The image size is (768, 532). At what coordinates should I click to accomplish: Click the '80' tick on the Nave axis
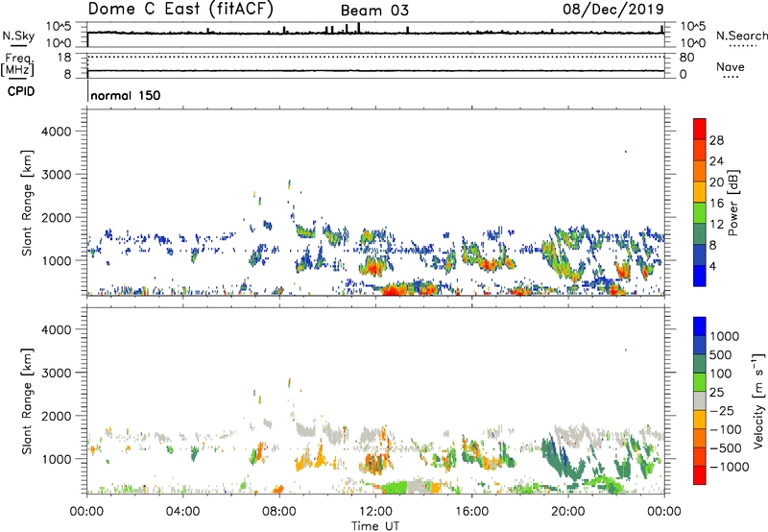click(687, 58)
